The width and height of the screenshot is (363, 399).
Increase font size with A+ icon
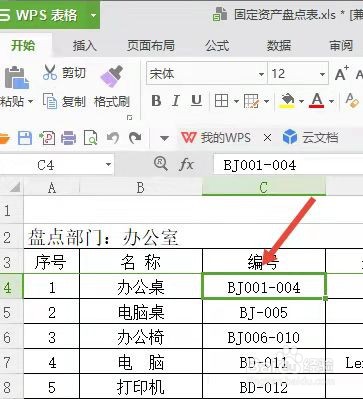(x=342, y=73)
